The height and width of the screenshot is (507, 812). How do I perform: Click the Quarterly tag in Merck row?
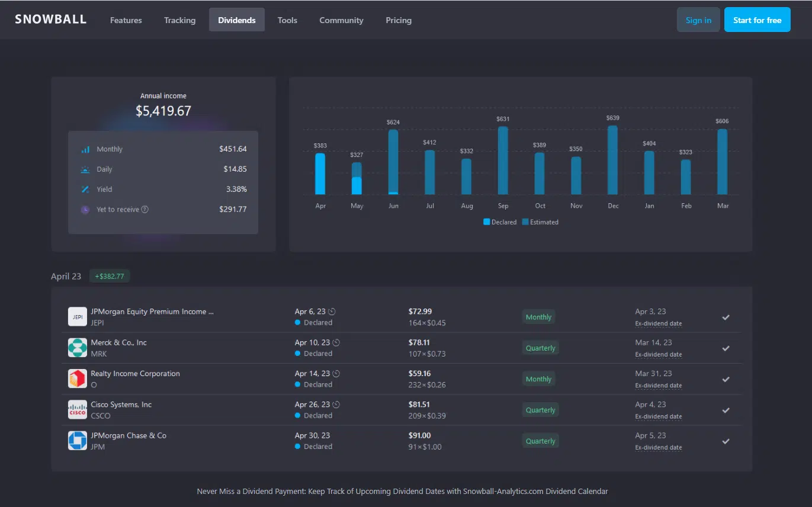coord(540,348)
